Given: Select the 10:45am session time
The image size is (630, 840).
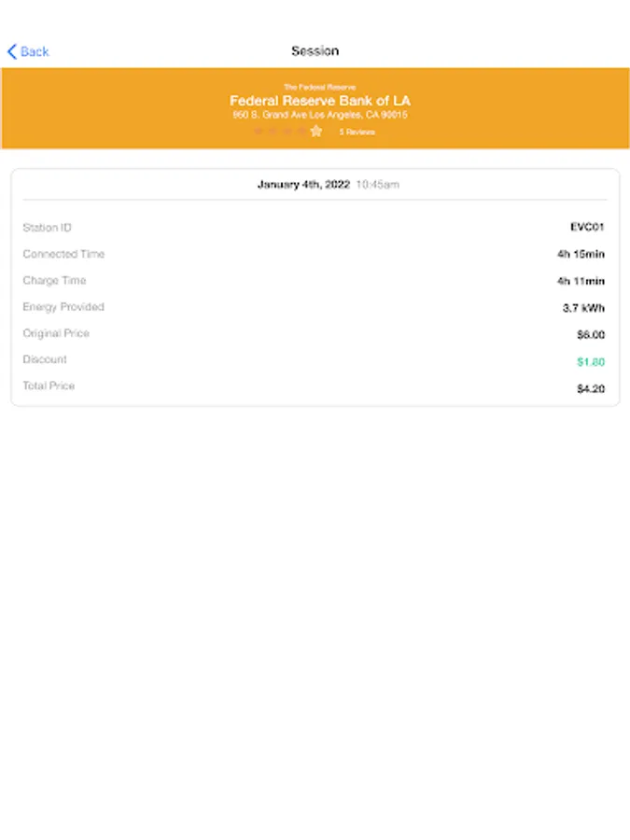Looking at the screenshot, I should (377, 185).
